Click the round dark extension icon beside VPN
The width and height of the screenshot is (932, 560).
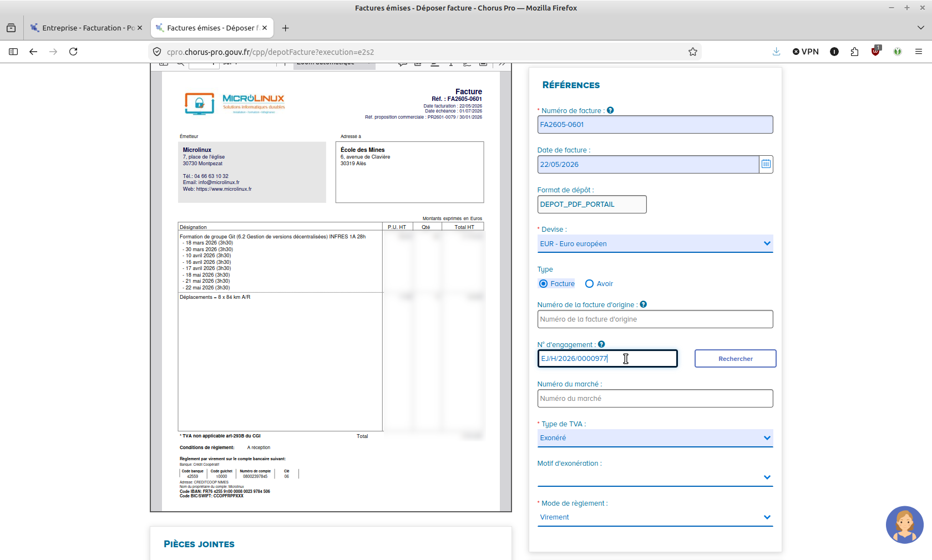834,52
